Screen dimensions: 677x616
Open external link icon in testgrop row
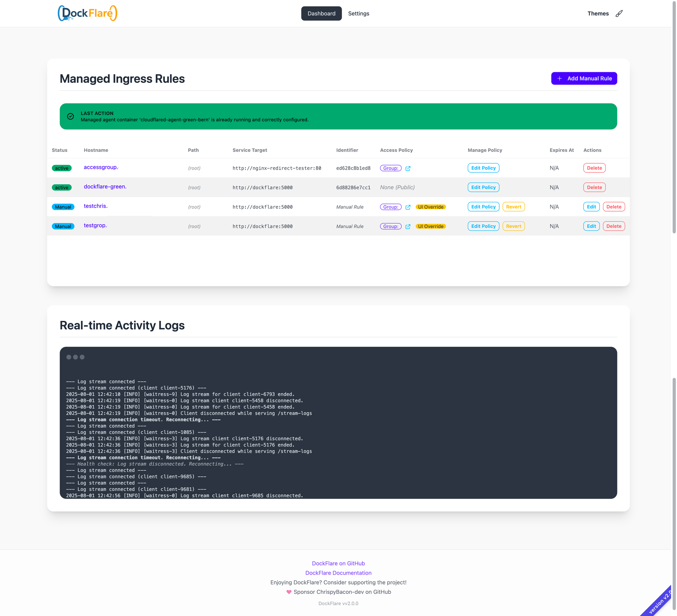click(x=408, y=226)
